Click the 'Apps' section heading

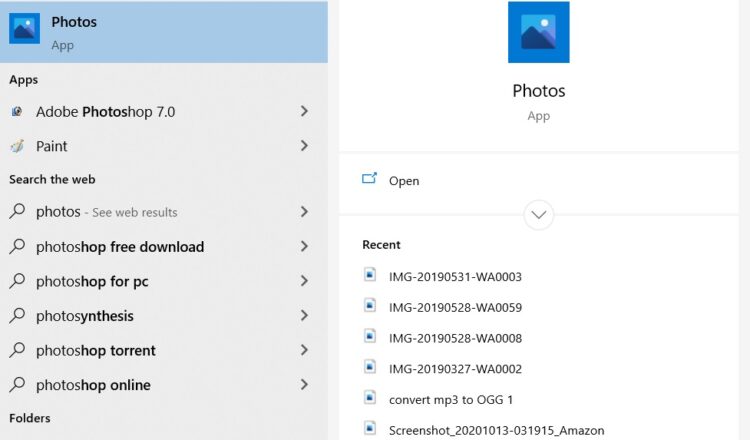(23, 80)
